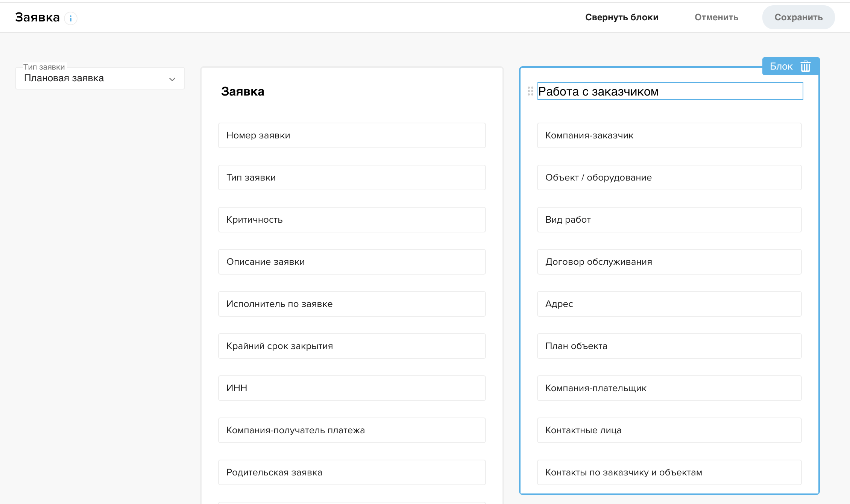This screenshot has width=850, height=504.
Task: Click the Блок label tab
Action: coord(781,66)
